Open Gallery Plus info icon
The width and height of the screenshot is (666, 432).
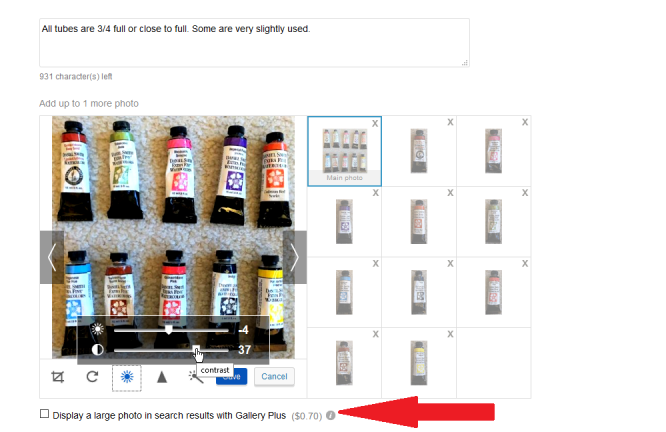click(x=330, y=415)
